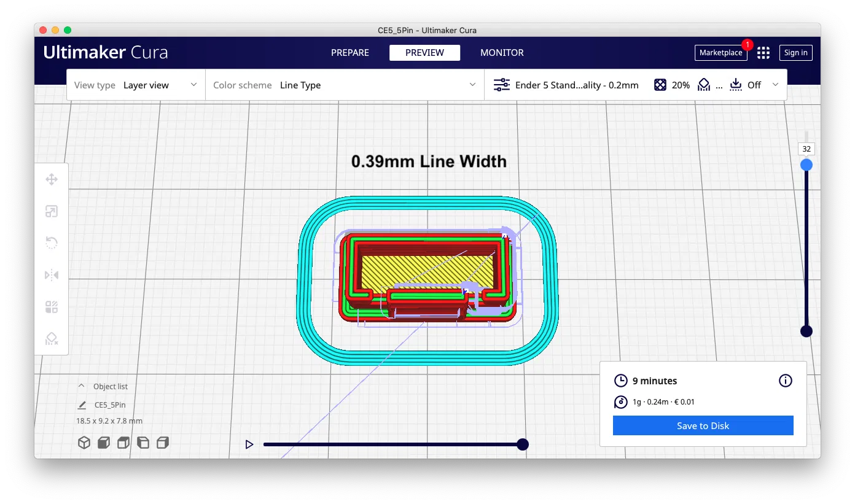Open the Per Model Settings tool
The image size is (855, 504).
[x=52, y=307]
